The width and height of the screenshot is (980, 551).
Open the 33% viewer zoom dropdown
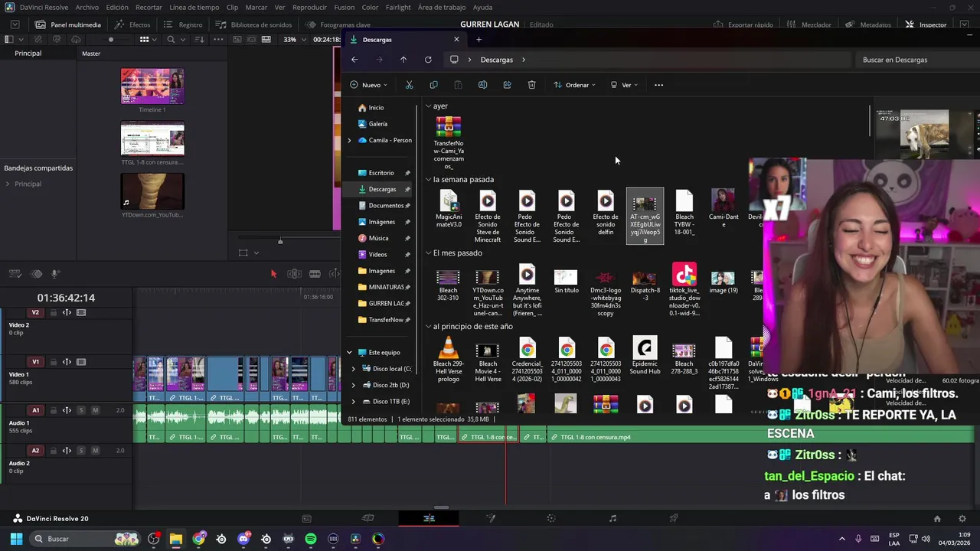pos(294,39)
